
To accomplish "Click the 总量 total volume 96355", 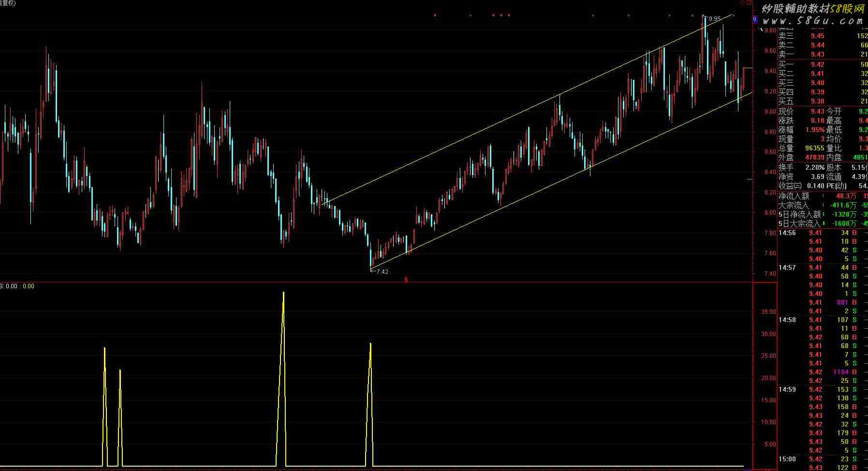I will 815,148.
